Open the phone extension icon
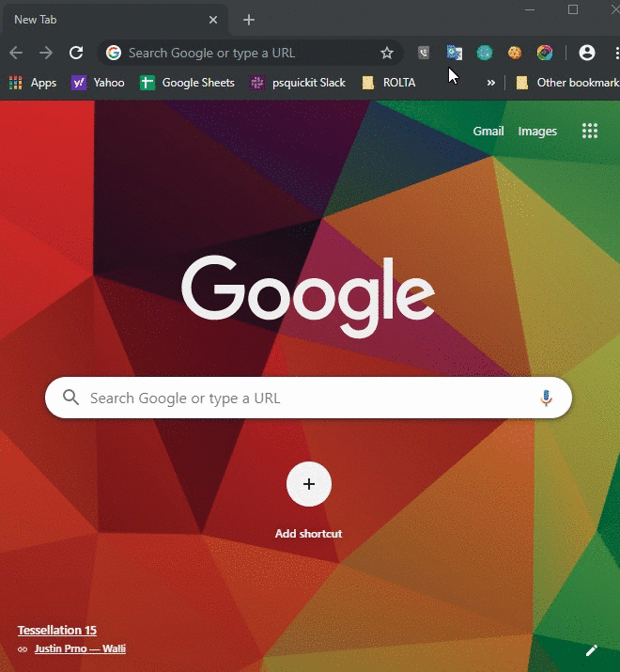Viewport: 620px width, 672px height. 424,53
